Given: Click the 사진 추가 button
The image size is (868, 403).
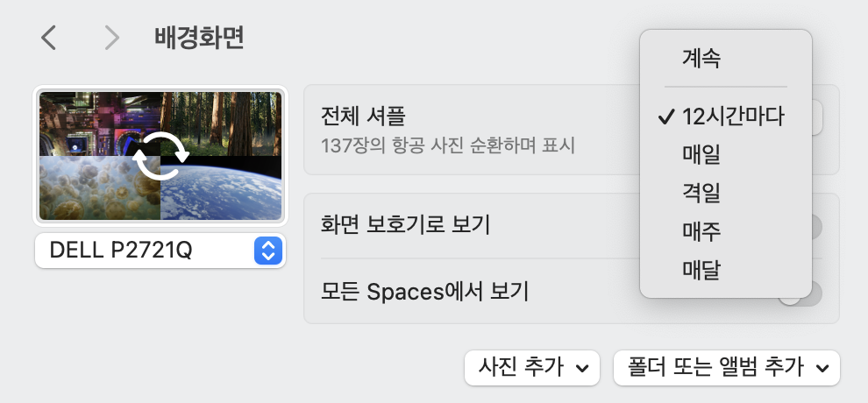Looking at the screenshot, I should [x=523, y=369].
